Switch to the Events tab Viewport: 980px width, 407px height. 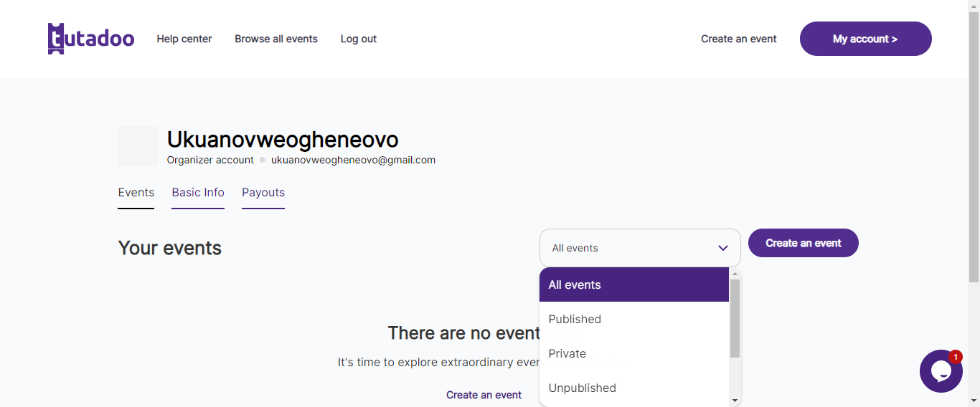tap(136, 193)
